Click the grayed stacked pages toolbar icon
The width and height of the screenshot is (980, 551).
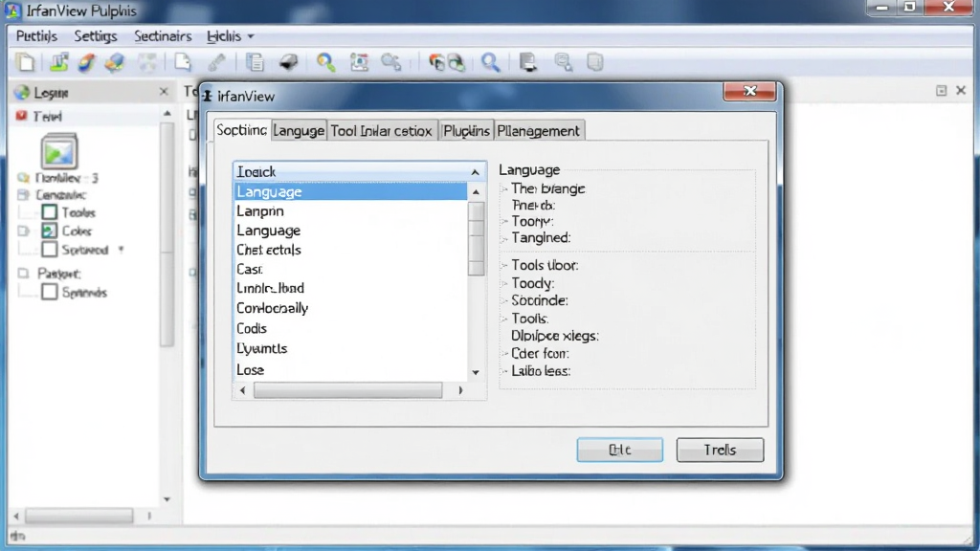[595, 62]
